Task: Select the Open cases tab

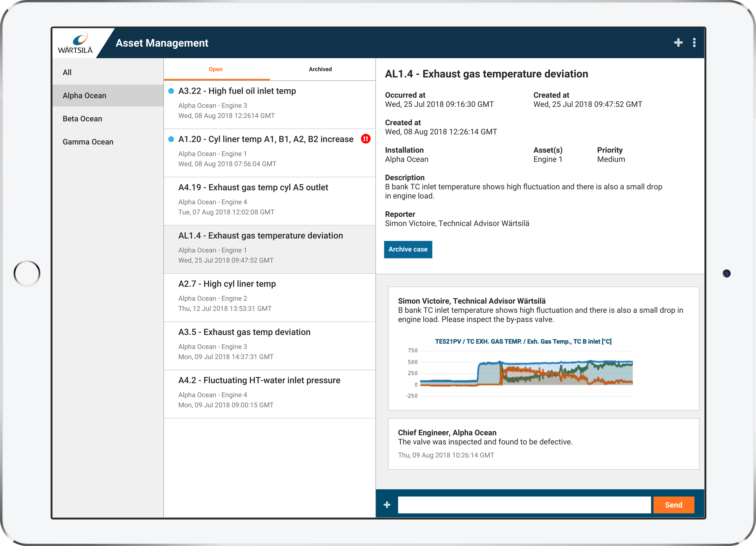Action: (x=215, y=69)
